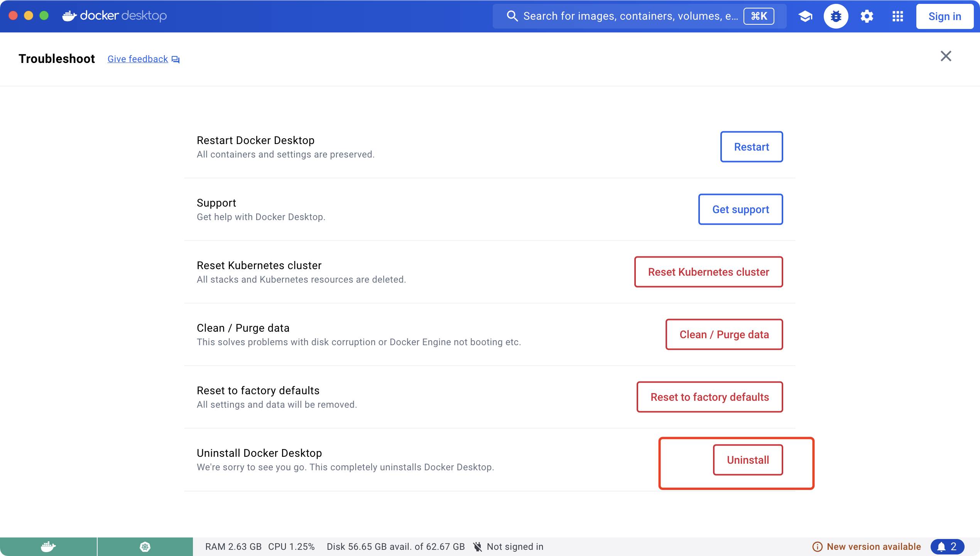Click the feedback speech bubble icon
The width and height of the screenshot is (980, 556).
176,59
